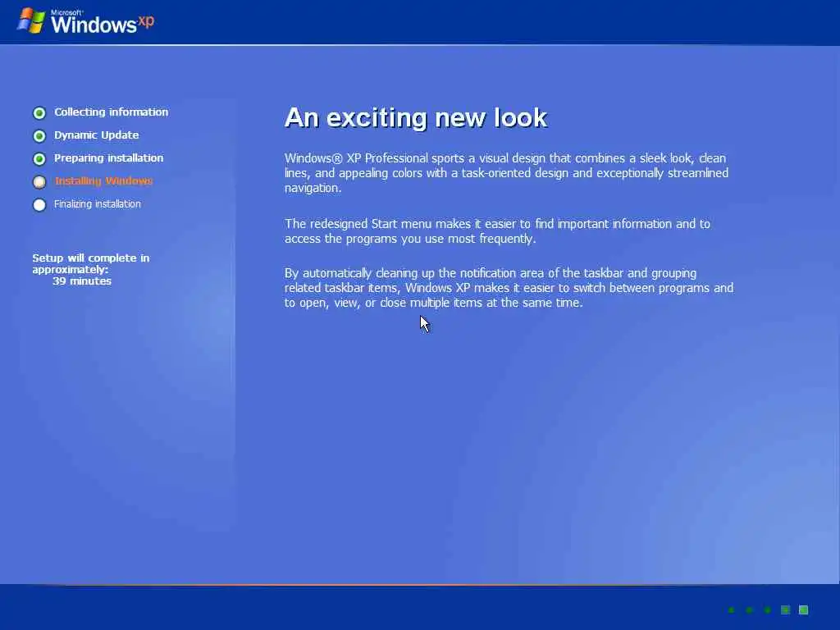Click the paragraph starting Windows XP Professional sports
Viewport: 840px width, 630px height.
point(506,173)
